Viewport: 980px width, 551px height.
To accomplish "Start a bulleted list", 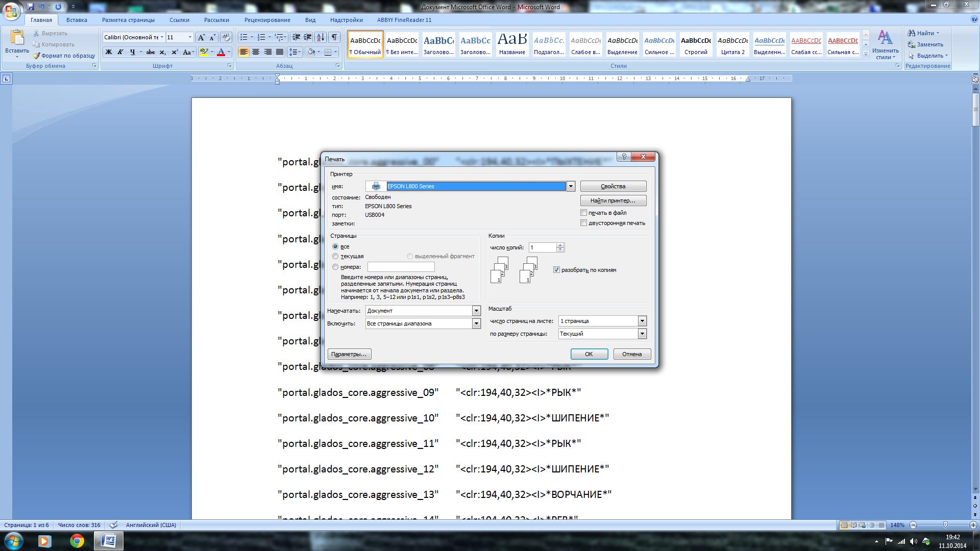I will pos(244,37).
